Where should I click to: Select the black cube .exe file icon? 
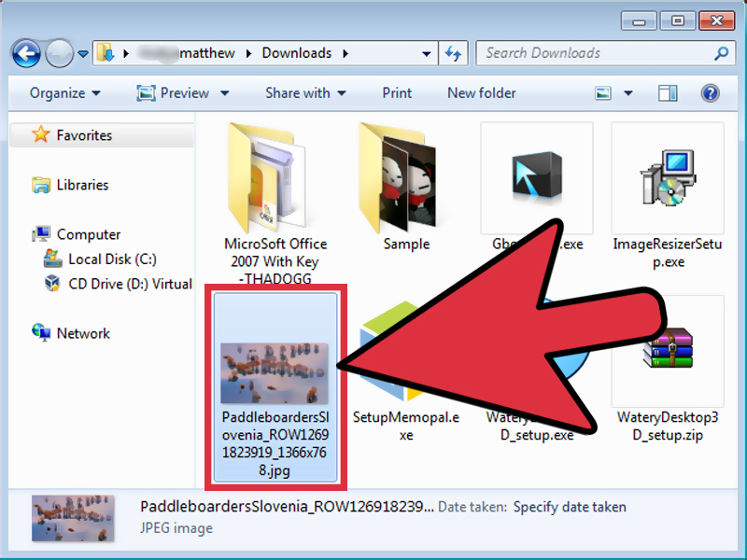coord(538,175)
